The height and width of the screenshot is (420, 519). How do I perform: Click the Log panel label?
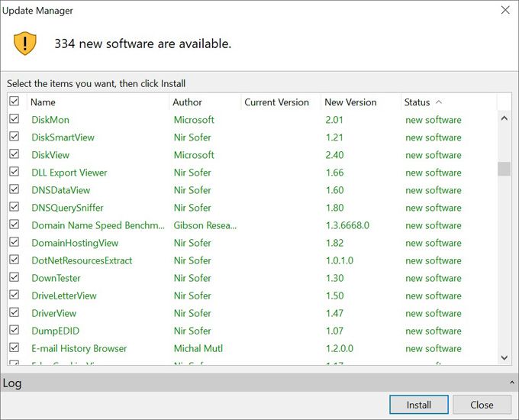tap(12, 383)
